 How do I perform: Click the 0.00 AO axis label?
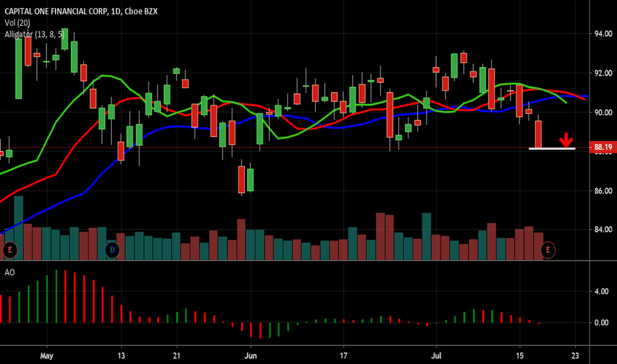[602, 323]
